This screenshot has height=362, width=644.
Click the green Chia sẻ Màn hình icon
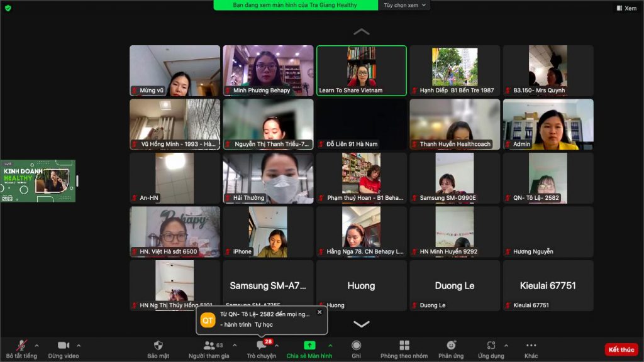pyautogui.click(x=309, y=345)
